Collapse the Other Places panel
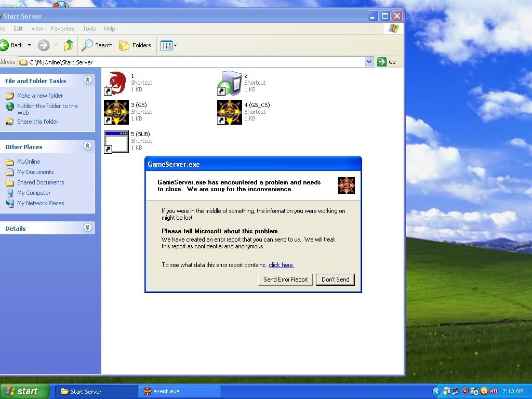 pos(87,147)
